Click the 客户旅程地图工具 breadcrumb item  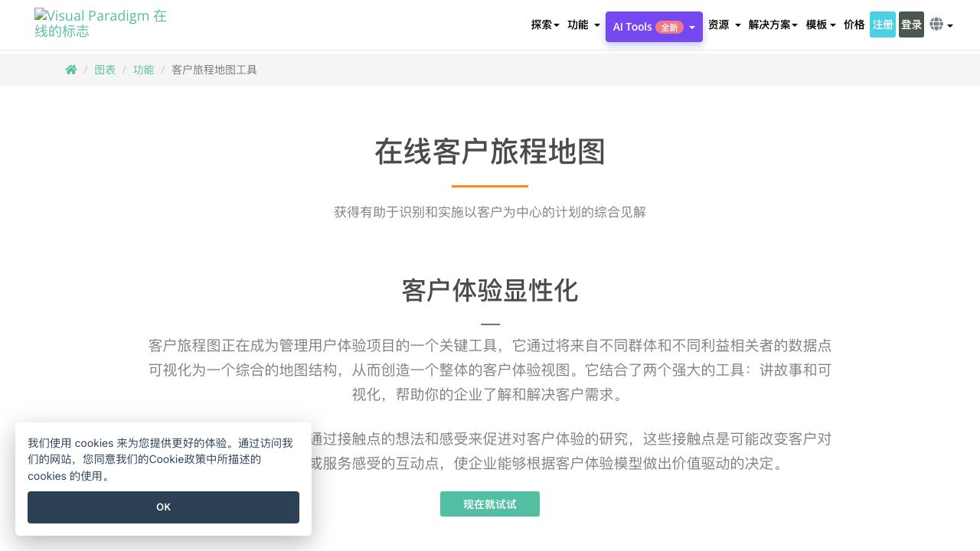(214, 70)
